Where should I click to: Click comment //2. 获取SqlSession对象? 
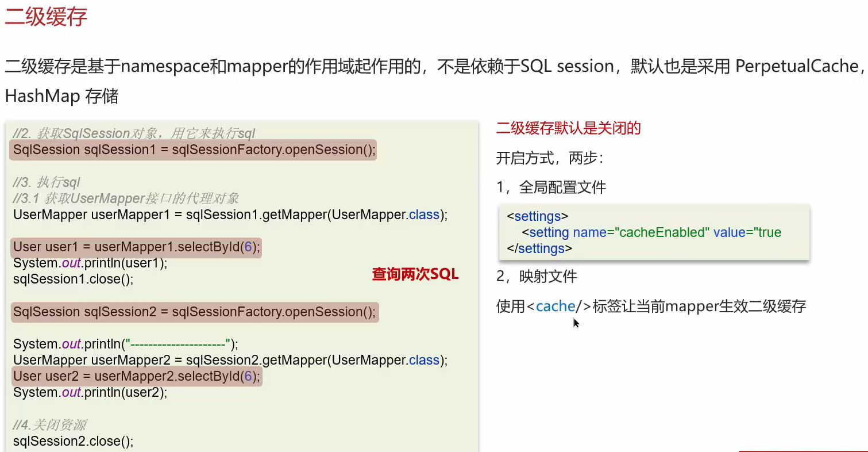point(134,133)
